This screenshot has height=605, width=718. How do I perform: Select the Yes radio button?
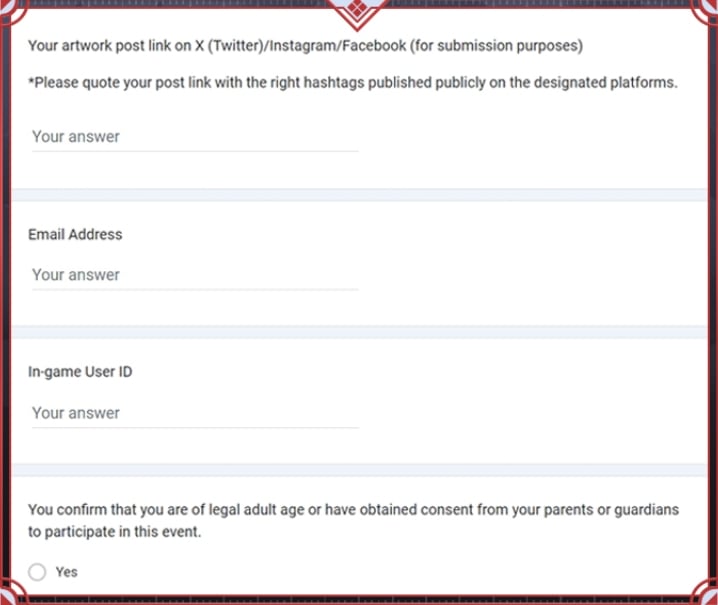[x=37, y=572]
